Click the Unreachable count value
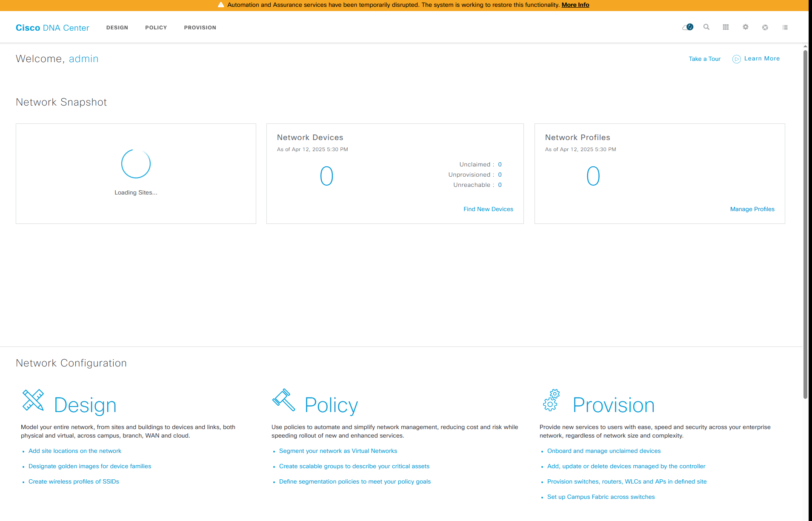This screenshot has height=521, width=812. click(x=500, y=185)
